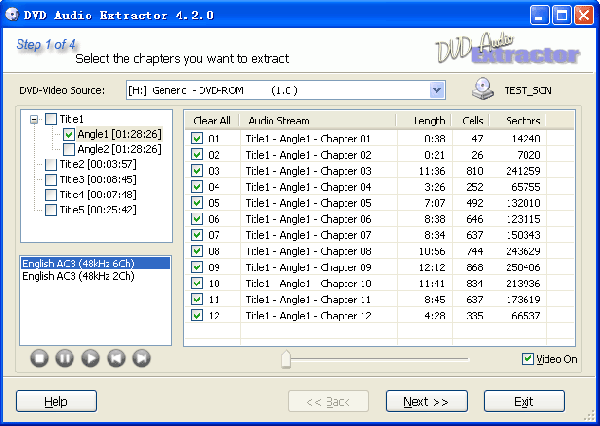The width and height of the screenshot is (600, 426).
Task: Skip to next chapter button
Action: tap(142, 359)
